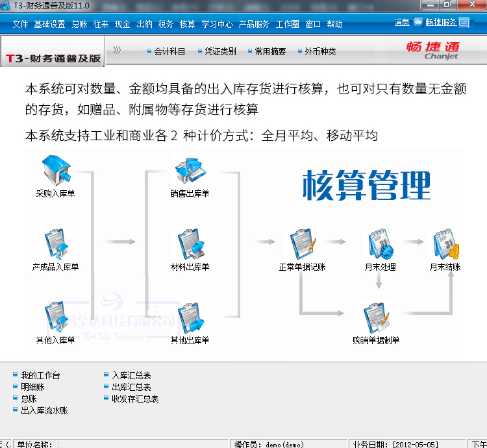Open 购销单据制单 clipboard icon
This screenshot has height=448, width=487.
click(376, 317)
